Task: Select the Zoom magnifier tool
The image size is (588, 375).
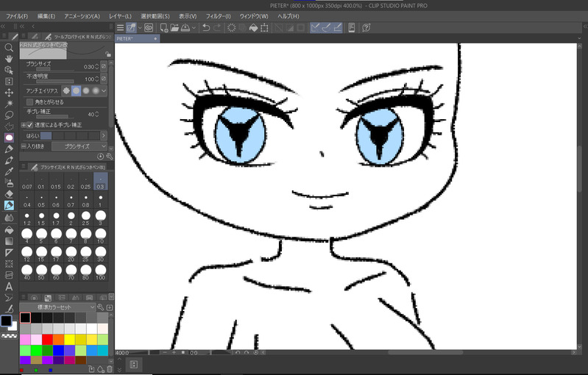Action: [9, 48]
